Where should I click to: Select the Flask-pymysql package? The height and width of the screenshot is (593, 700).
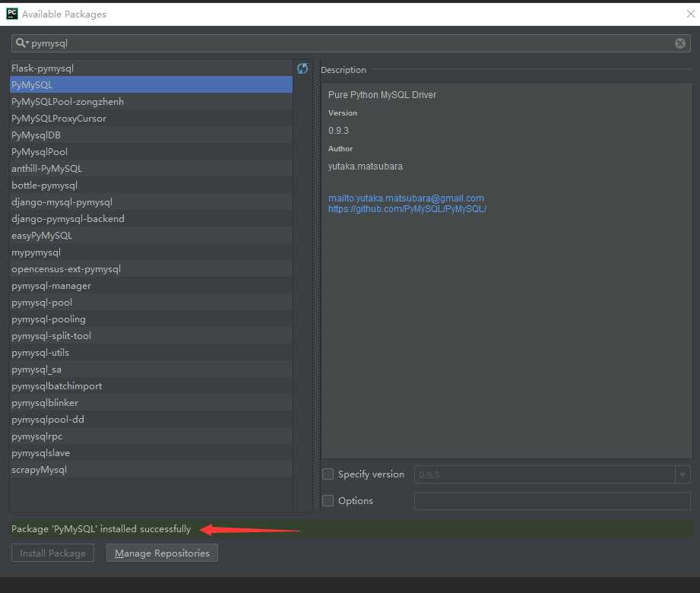[151, 68]
